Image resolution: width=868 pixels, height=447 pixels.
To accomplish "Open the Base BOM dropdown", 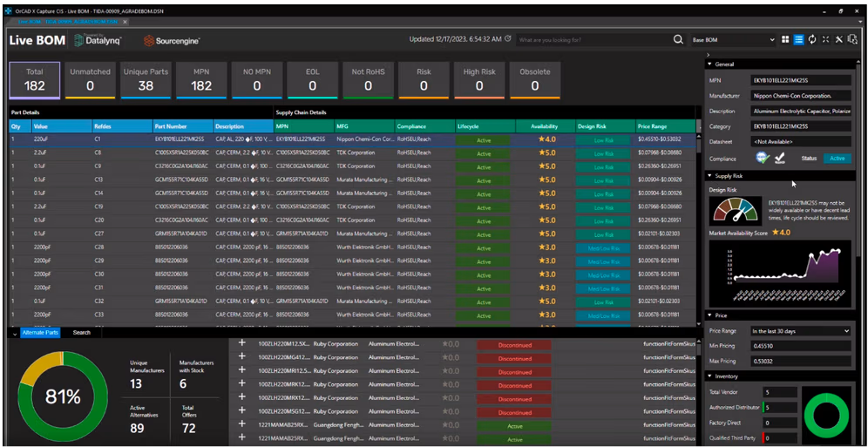I will 734,40.
